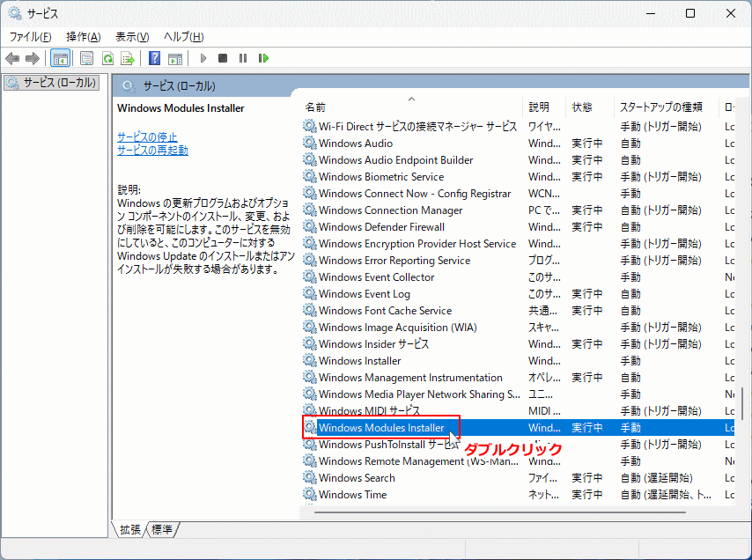Select Windows PushToInstall サービス row

coord(519,444)
